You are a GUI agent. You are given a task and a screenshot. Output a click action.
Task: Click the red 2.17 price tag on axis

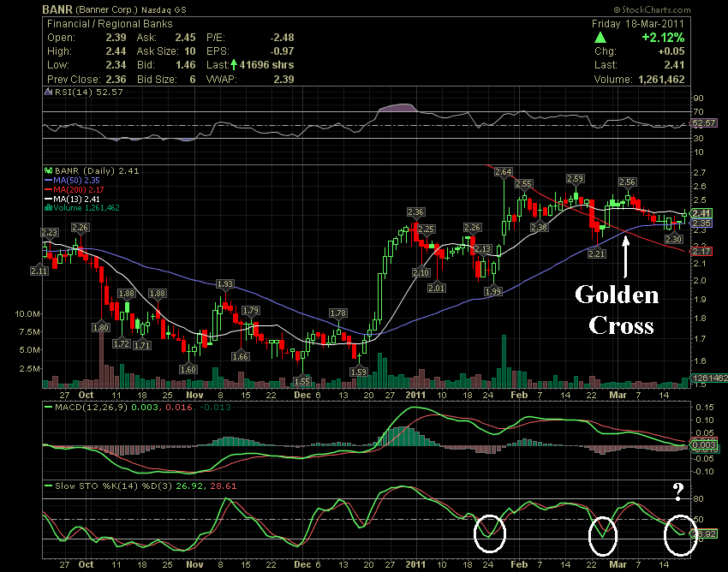click(x=701, y=251)
